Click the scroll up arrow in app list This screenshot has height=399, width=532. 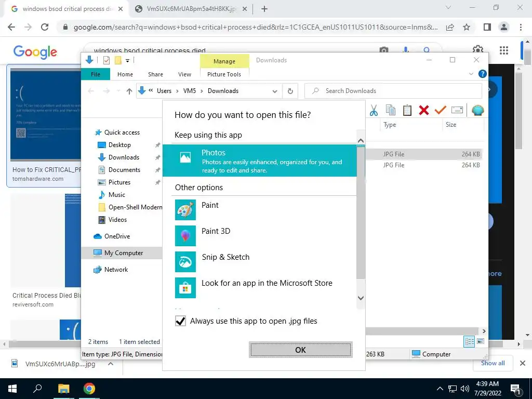pyautogui.click(x=361, y=140)
